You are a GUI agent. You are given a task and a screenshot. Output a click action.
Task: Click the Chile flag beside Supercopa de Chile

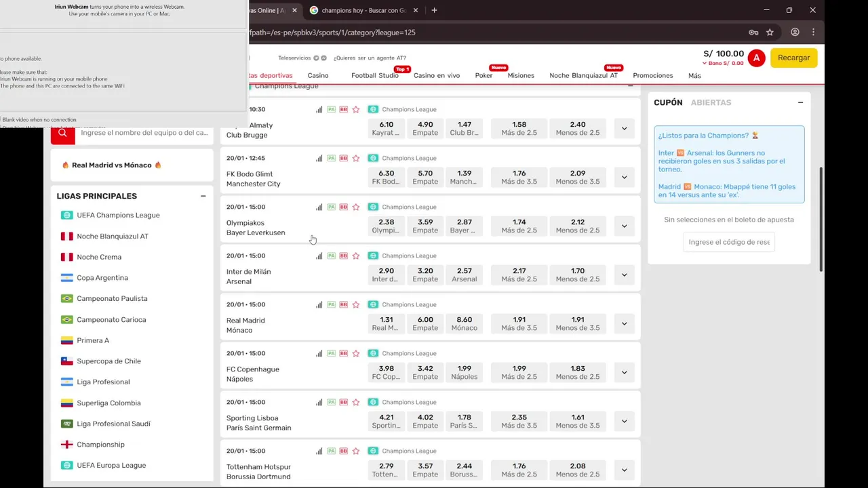coord(66,361)
